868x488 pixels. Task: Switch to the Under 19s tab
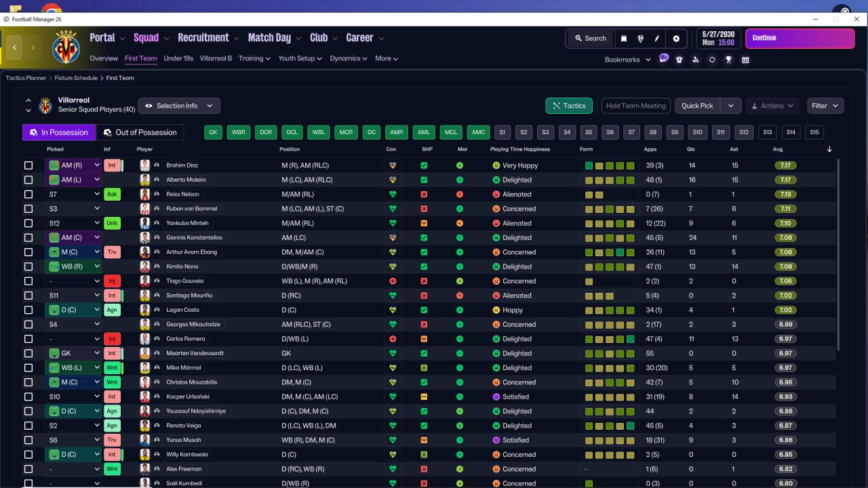click(178, 58)
